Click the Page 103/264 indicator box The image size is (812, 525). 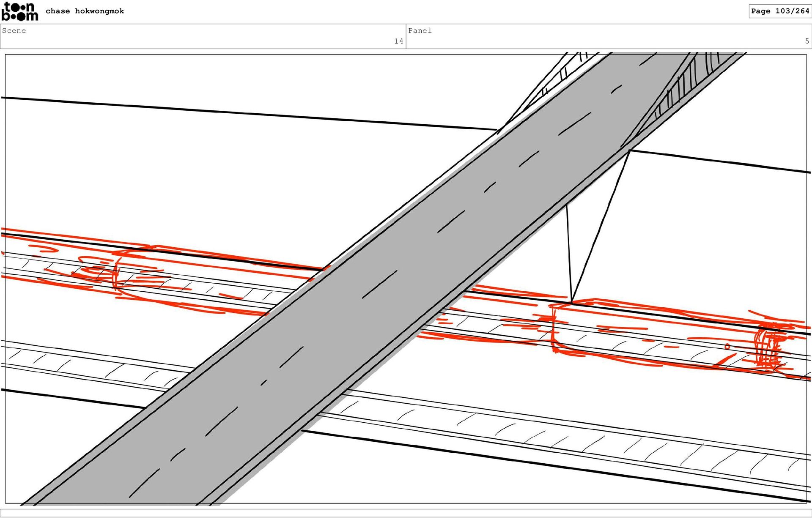click(779, 11)
